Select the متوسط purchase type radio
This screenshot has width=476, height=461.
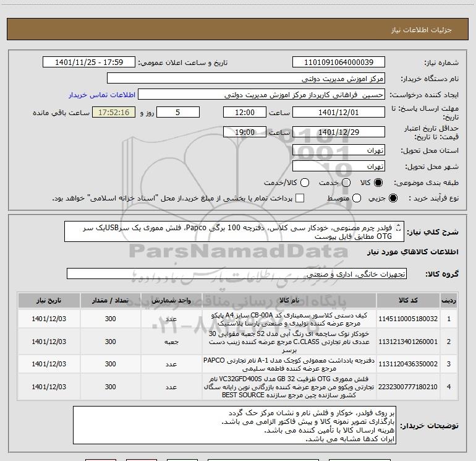(357, 198)
